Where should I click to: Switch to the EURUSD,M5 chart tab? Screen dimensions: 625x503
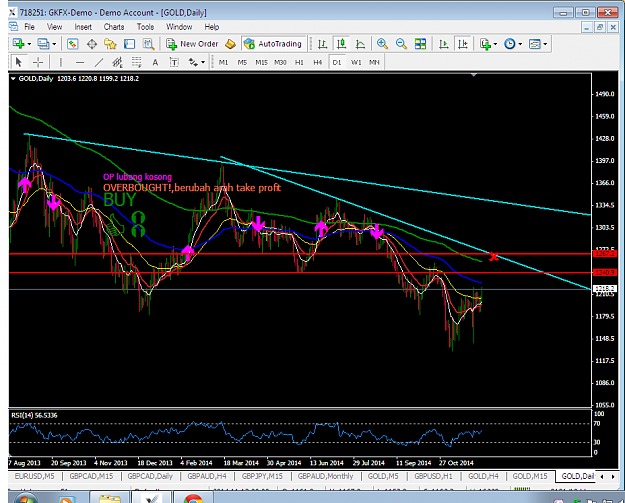(34, 476)
